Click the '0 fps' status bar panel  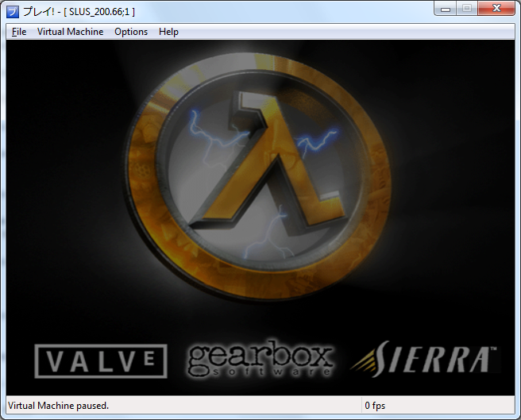point(375,406)
